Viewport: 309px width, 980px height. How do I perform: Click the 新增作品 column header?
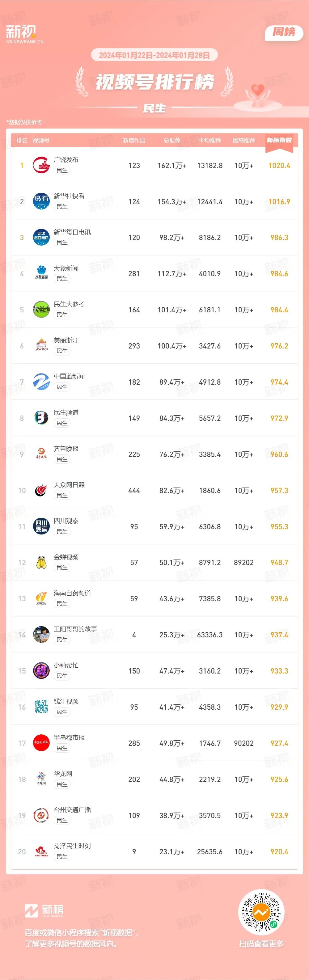(134, 140)
